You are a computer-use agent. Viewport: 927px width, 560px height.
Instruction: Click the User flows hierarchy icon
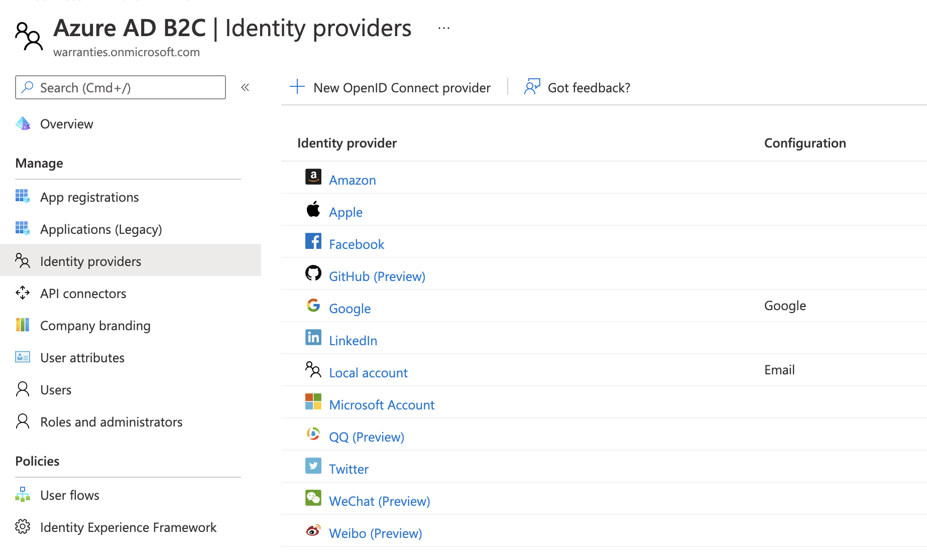(x=23, y=494)
